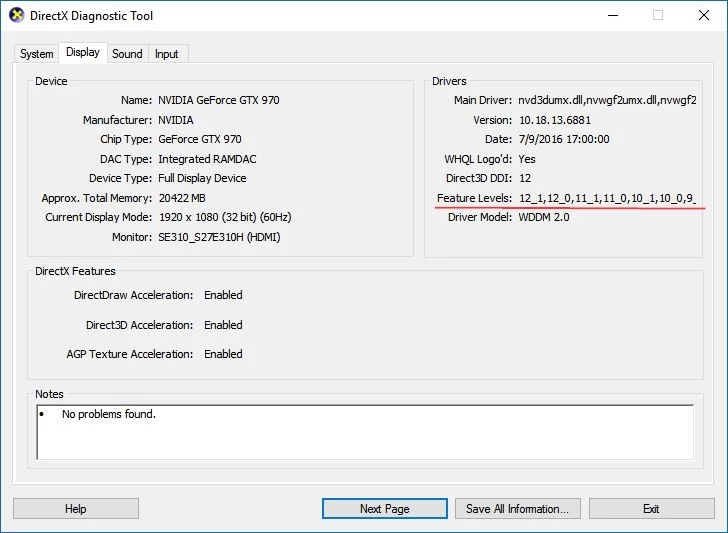Click the Driver Model value WDDM 2.0
This screenshot has width=728, height=533.
544,217
